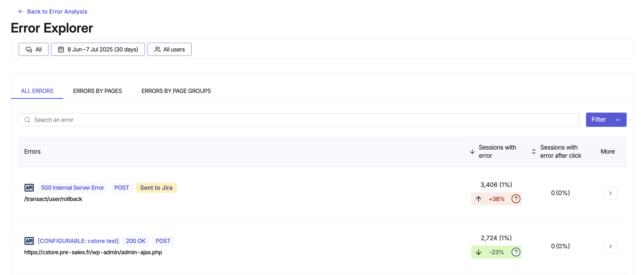This screenshot has height=275, width=644.
Task: Click the API badge on cstore test row
Action: click(x=29, y=241)
